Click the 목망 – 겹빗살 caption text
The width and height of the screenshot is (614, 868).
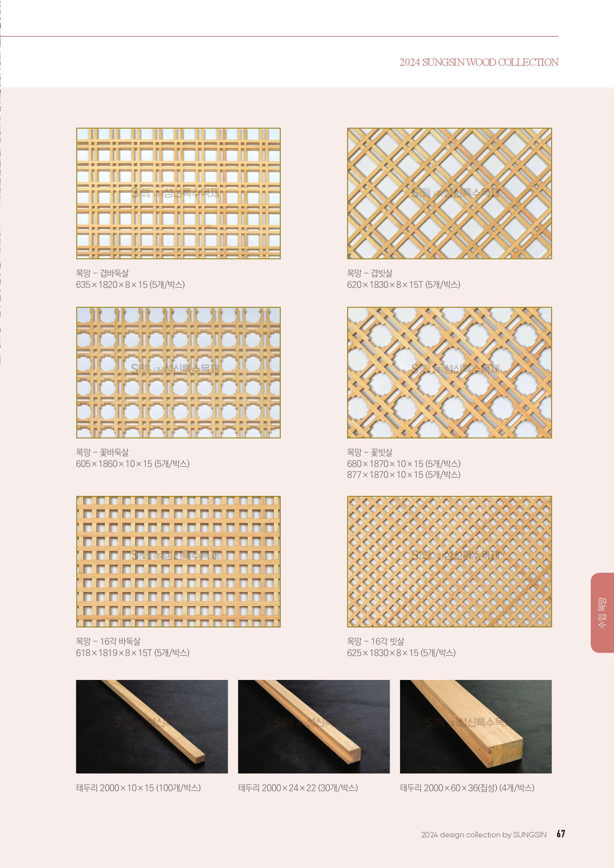(370, 273)
